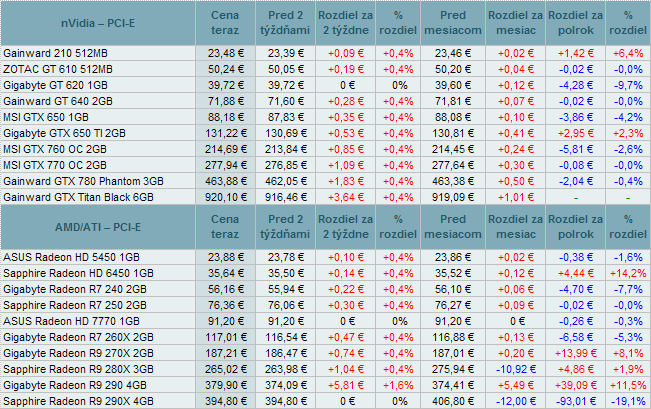Click the -12,00 € monthly difference cell

coord(515,402)
